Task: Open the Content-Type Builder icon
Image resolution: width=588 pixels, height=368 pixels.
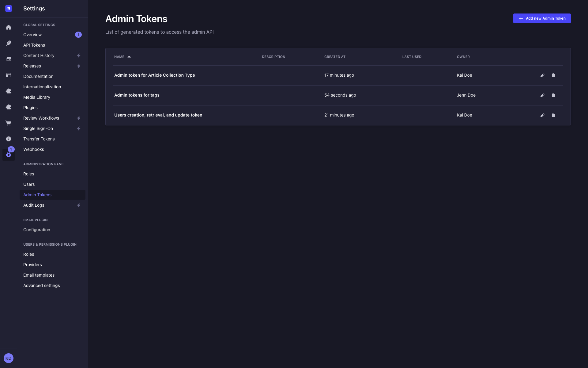Action: [x=9, y=75]
